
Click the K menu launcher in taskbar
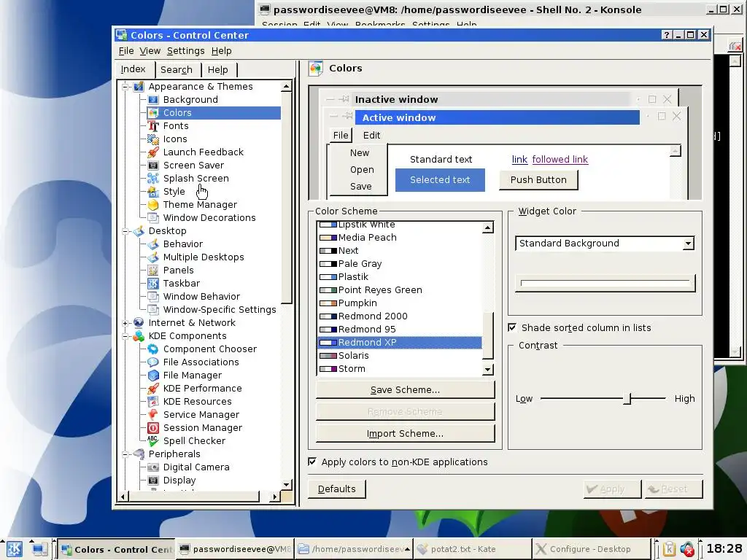pos(14,549)
